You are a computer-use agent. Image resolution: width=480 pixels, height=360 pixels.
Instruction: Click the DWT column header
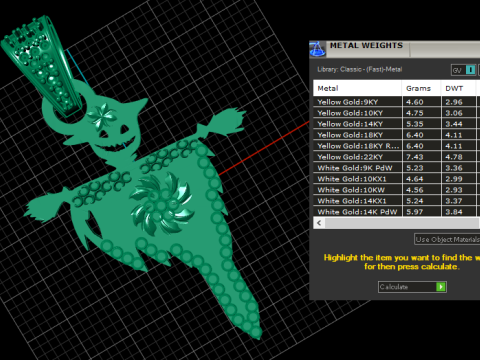click(459, 88)
